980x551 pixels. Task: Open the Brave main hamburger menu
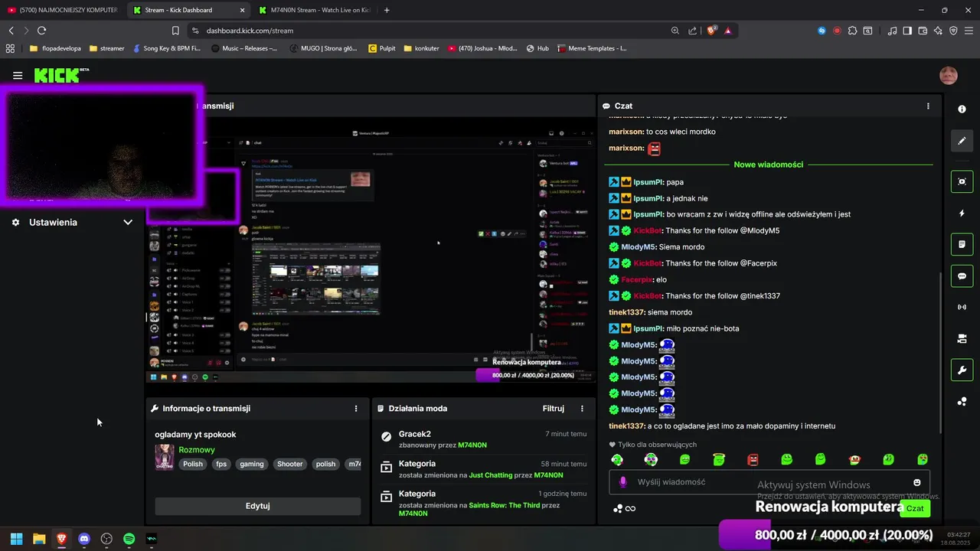(969, 31)
